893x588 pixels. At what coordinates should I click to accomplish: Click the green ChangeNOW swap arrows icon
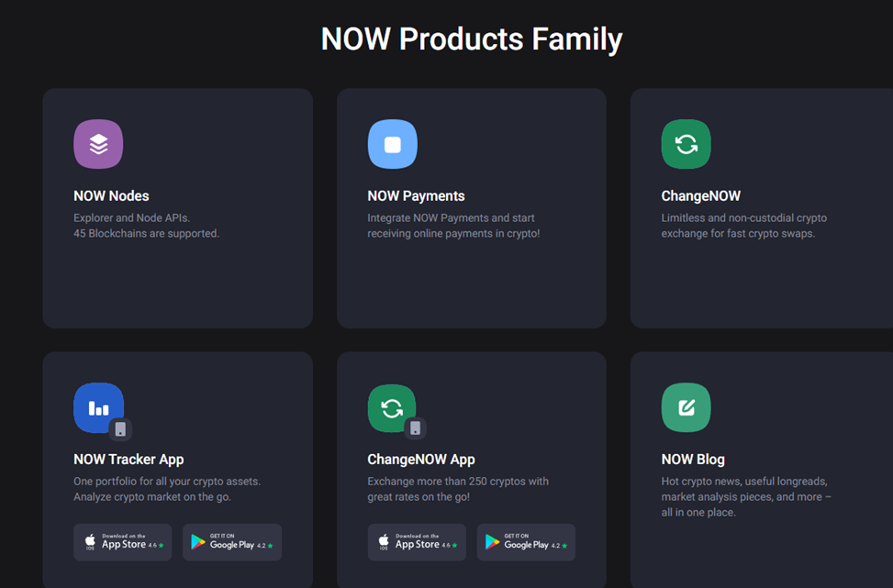tap(686, 144)
